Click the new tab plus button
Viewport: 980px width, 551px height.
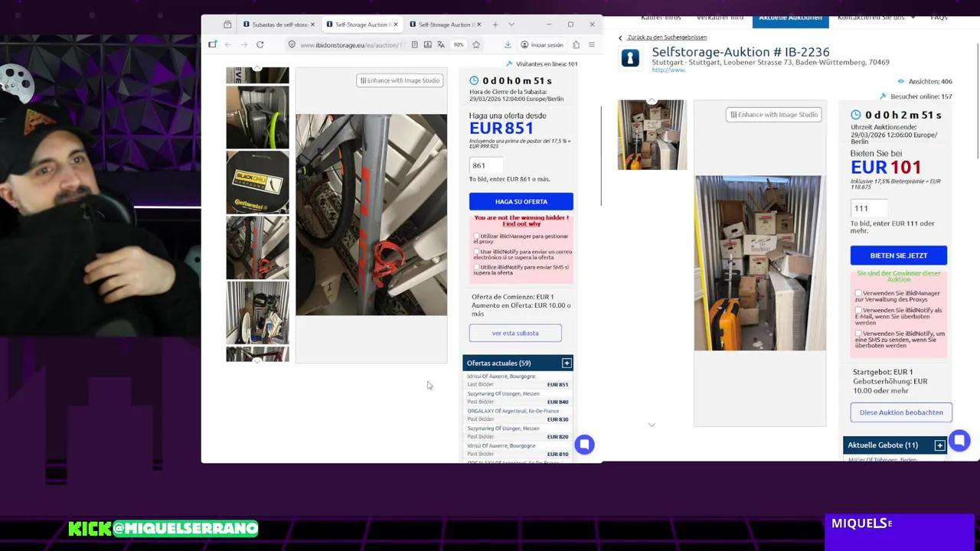coord(495,24)
